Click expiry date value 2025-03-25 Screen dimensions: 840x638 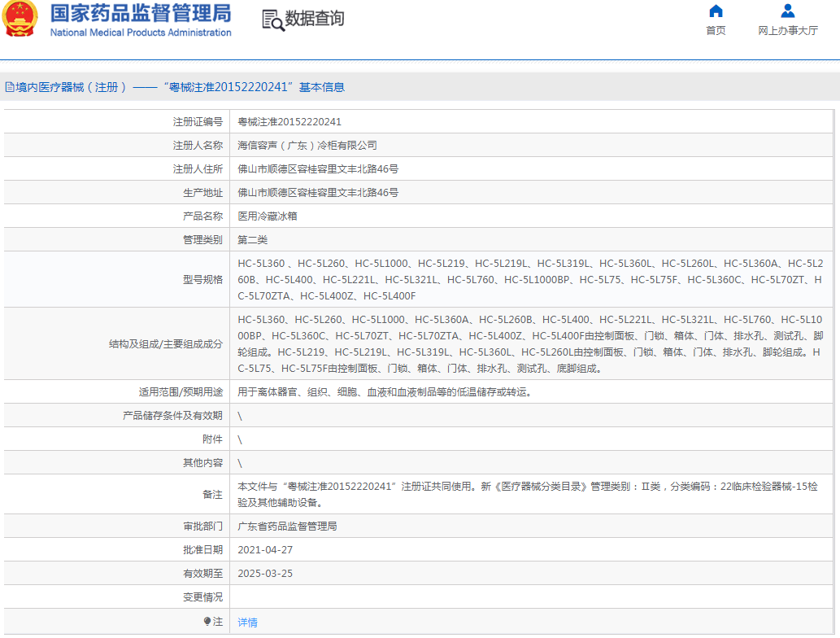click(x=265, y=573)
